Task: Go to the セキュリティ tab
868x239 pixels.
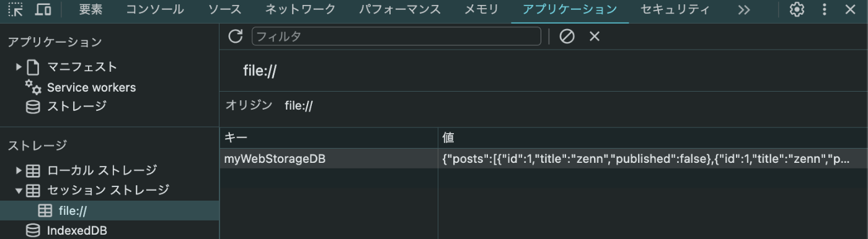Action: point(675,9)
